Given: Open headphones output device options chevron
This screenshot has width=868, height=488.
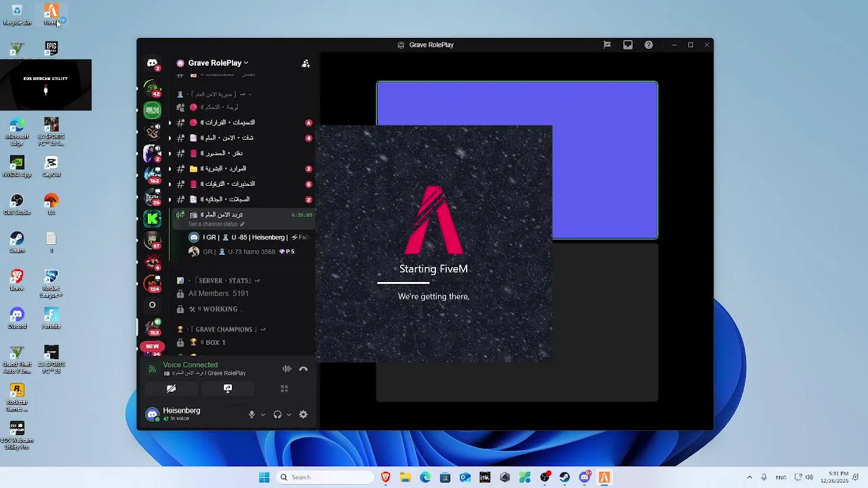Looking at the screenshot, I should click(289, 415).
